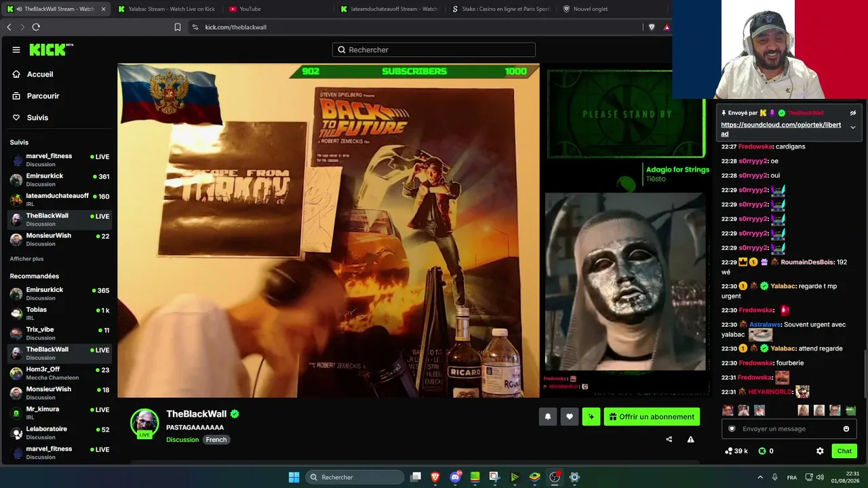Open Mr_kimura in recommended channels
Screen dimensions: 868x488
coord(60,413)
